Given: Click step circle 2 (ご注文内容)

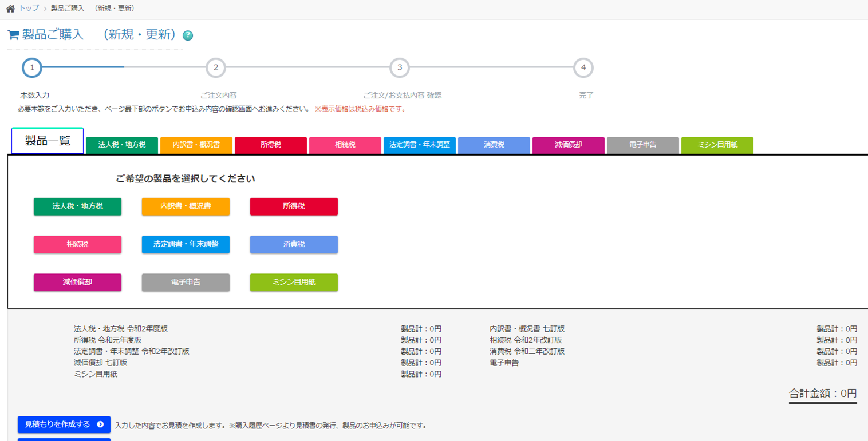Looking at the screenshot, I should (x=216, y=67).
